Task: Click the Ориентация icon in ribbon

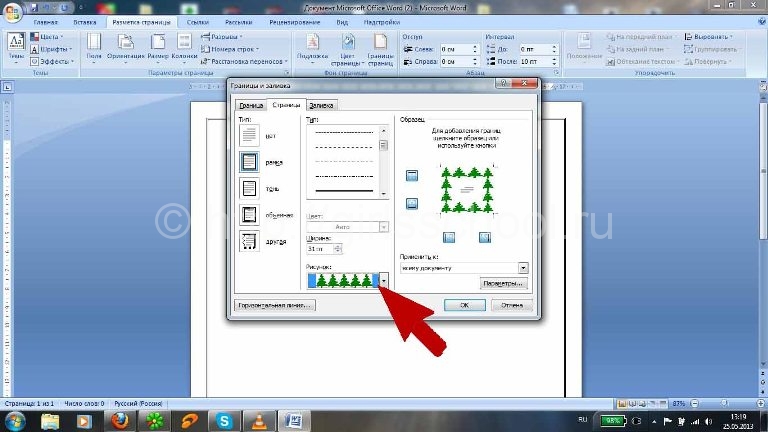Action: click(125, 47)
